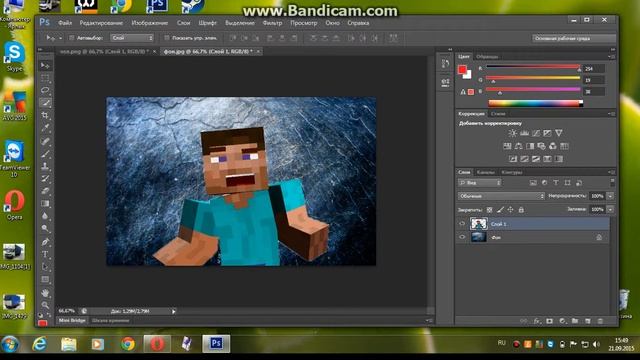The width and height of the screenshot is (640, 360).
Task: Select the Healing Brush tool
Action: coord(45,141)
